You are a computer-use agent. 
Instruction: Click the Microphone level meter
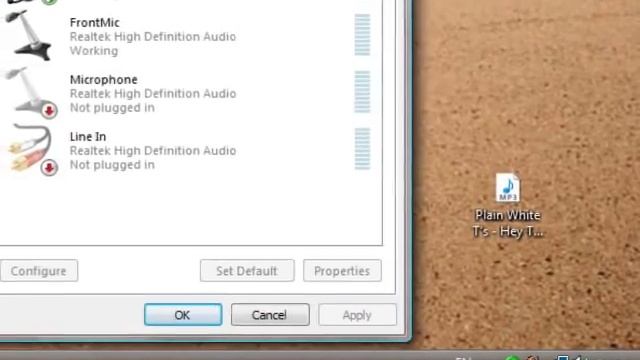coord(362,92)
